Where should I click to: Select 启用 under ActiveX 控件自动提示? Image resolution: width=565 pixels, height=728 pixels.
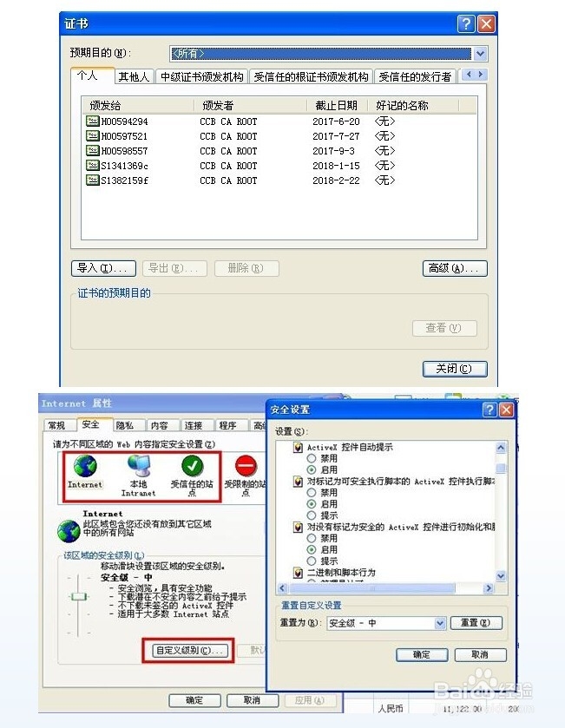coord(312,469)
